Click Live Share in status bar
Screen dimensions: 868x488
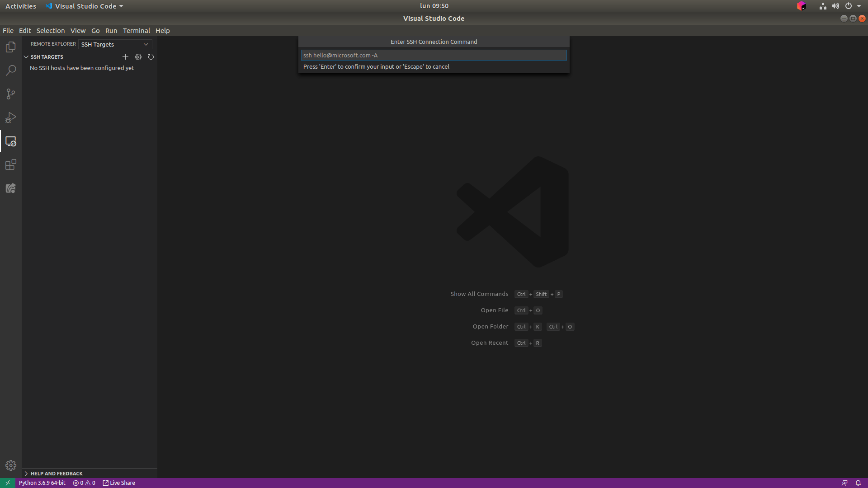pos(119,483)
